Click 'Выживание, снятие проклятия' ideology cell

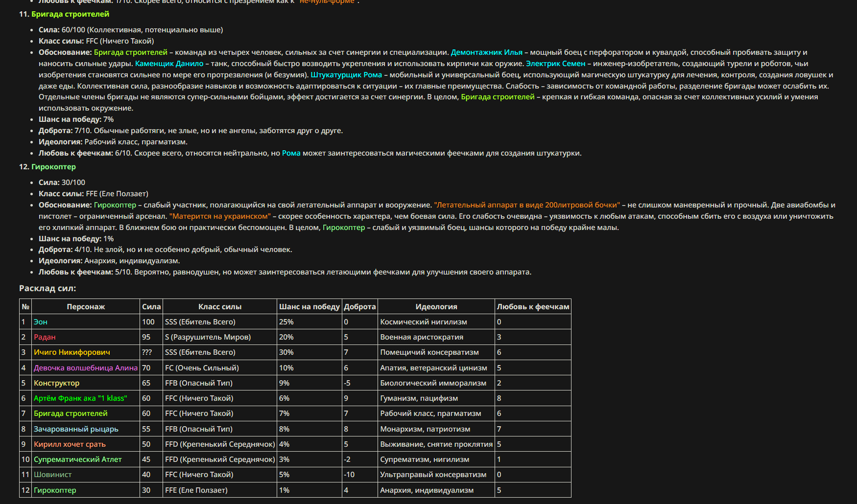click(436, 444)
